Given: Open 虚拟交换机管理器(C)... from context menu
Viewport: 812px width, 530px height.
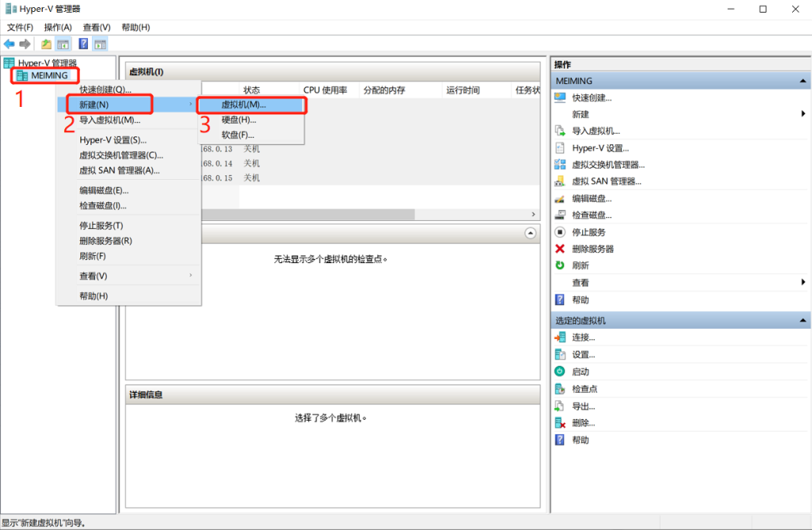Looking at the screenshot, I should click(x=128, y=155).
